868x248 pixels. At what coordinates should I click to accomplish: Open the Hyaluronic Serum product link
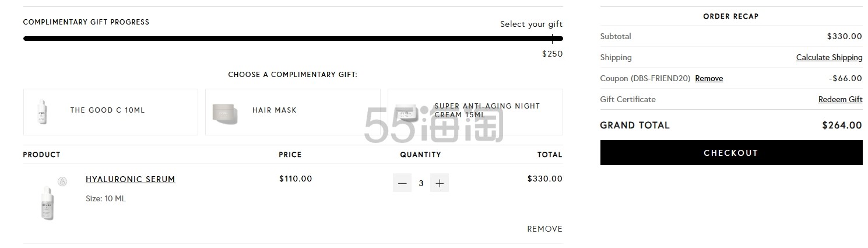click(x=130, y=179)
